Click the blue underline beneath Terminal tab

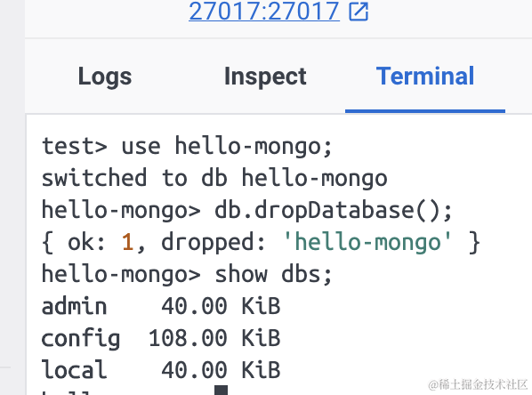point(425,111)
